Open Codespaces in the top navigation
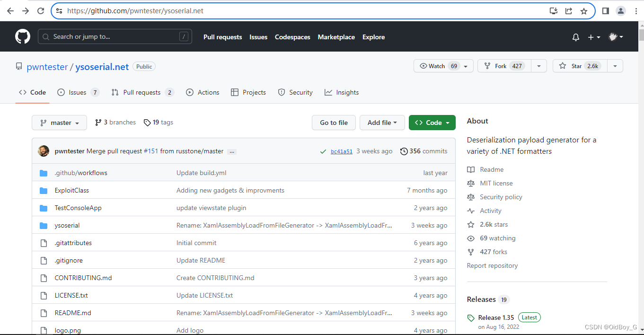 [x=292, y=37]
